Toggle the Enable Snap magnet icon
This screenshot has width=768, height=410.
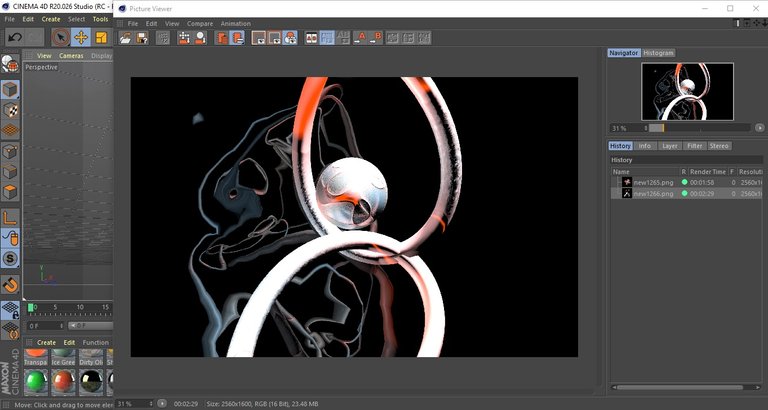[x=10, y=284]
